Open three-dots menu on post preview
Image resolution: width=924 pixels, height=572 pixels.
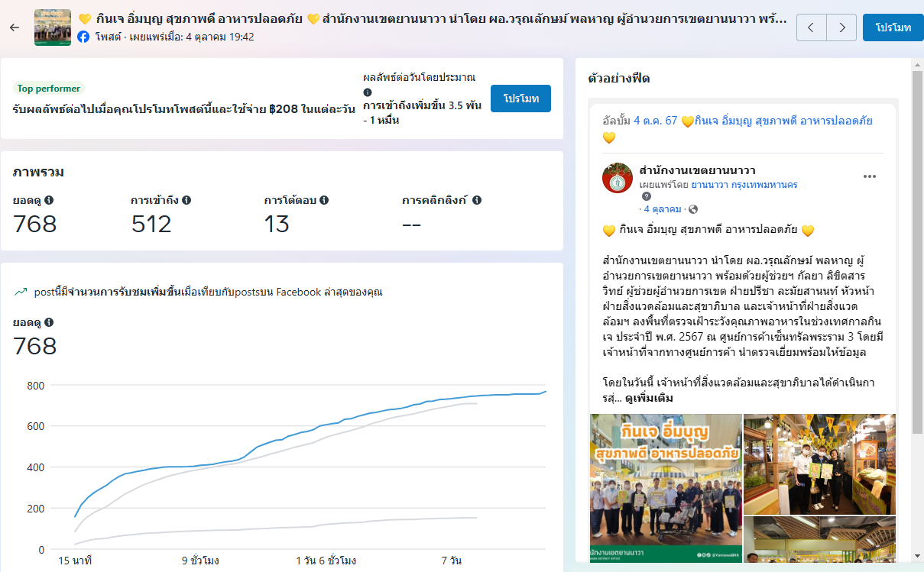point(870,176)
